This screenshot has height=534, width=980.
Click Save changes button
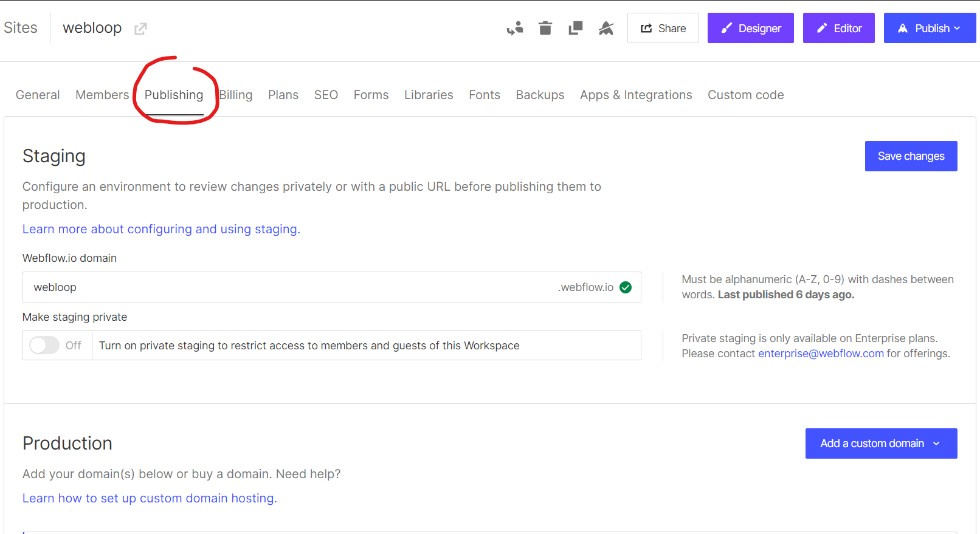911,156
